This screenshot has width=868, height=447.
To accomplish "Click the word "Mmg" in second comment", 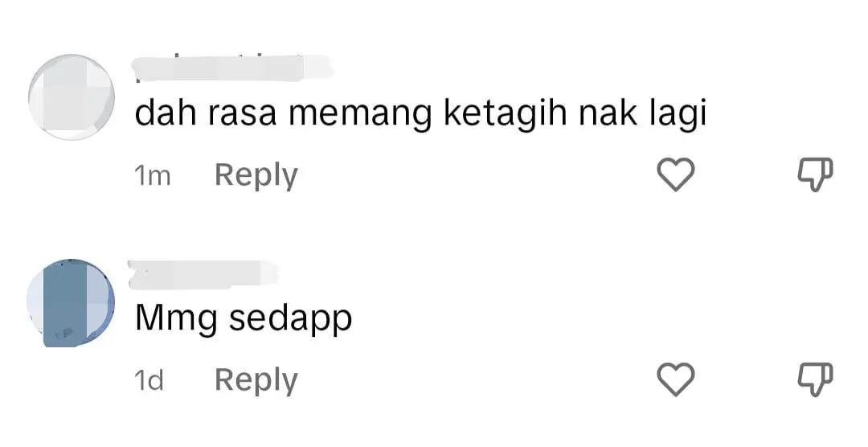I will [177, 320].
